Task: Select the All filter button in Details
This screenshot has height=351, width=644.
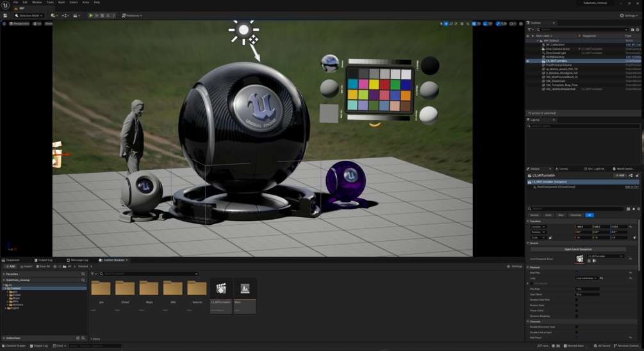Action: tap(590, 215)
